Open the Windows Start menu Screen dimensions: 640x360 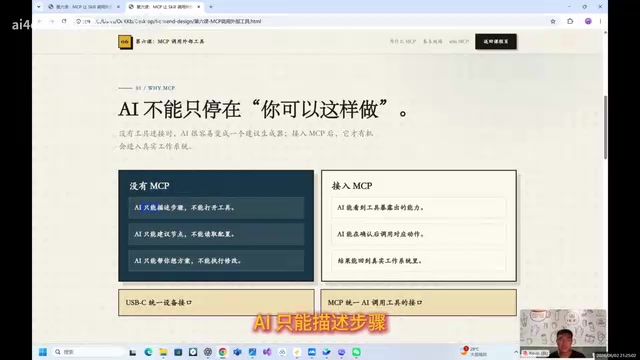point(42,352)
